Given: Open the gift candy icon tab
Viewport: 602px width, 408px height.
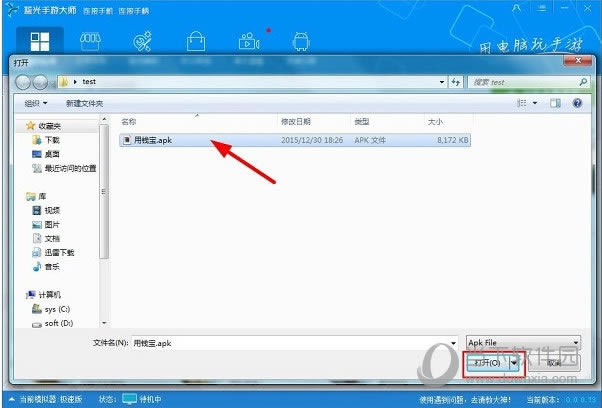Looking at the screenshot, I should click(x=142, y=41).
